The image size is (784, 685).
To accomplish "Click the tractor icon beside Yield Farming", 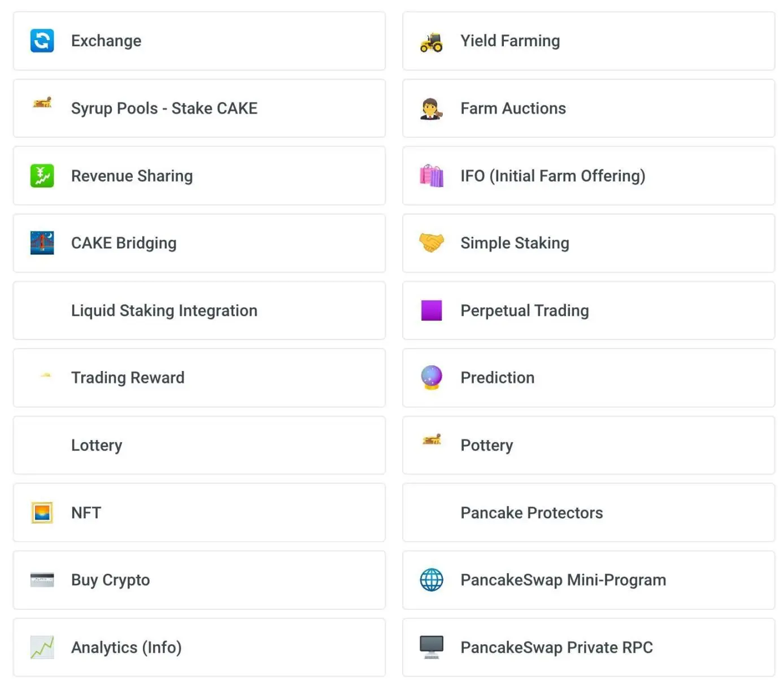I will click(432, 42).
